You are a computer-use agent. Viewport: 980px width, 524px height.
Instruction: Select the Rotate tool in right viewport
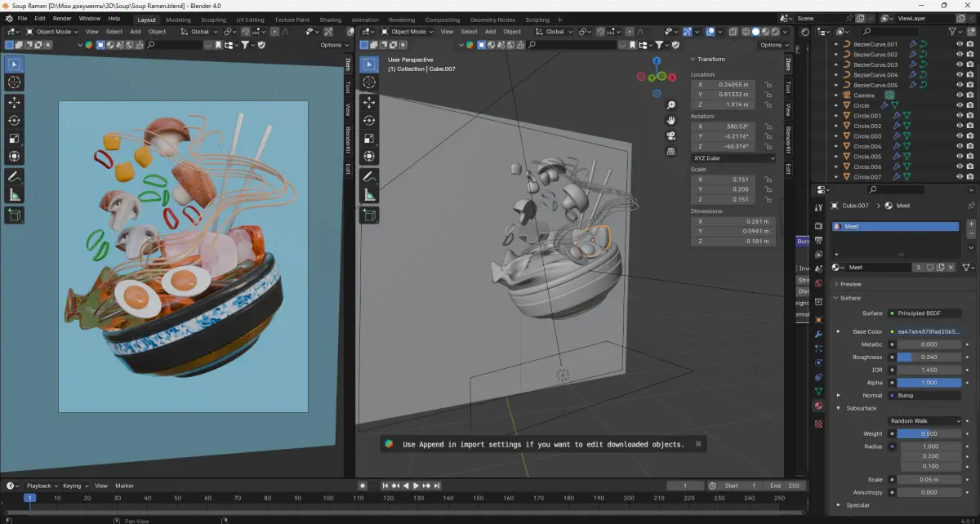pos(369,120)
